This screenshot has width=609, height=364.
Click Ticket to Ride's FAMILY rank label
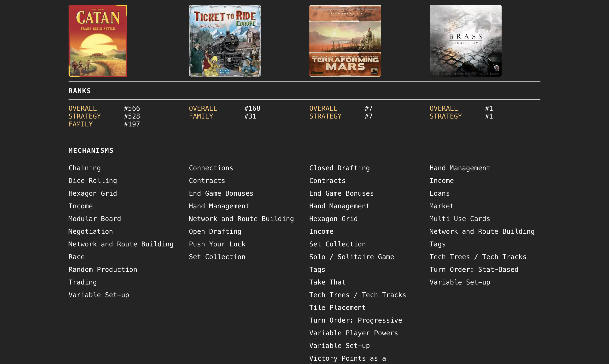(201, 116)
